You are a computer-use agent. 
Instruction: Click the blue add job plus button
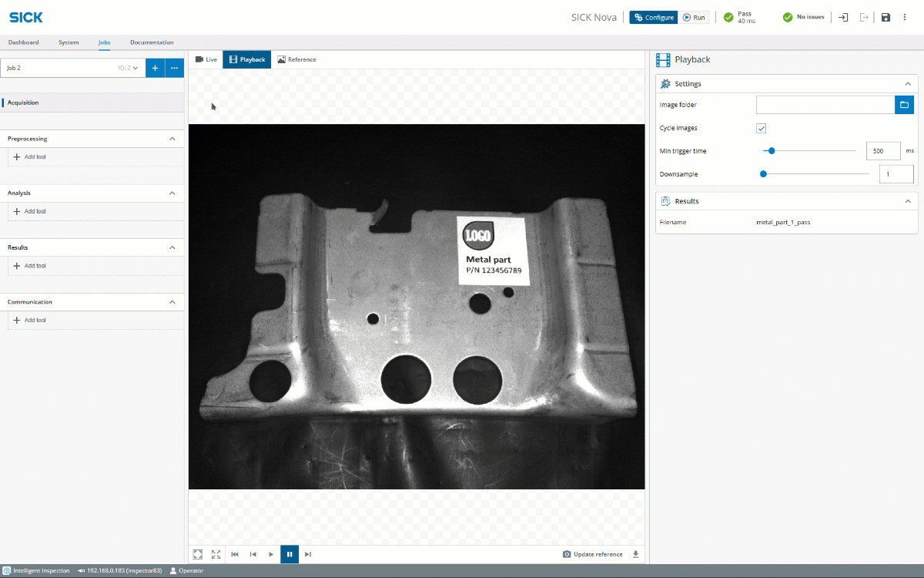tap(155, 68)
